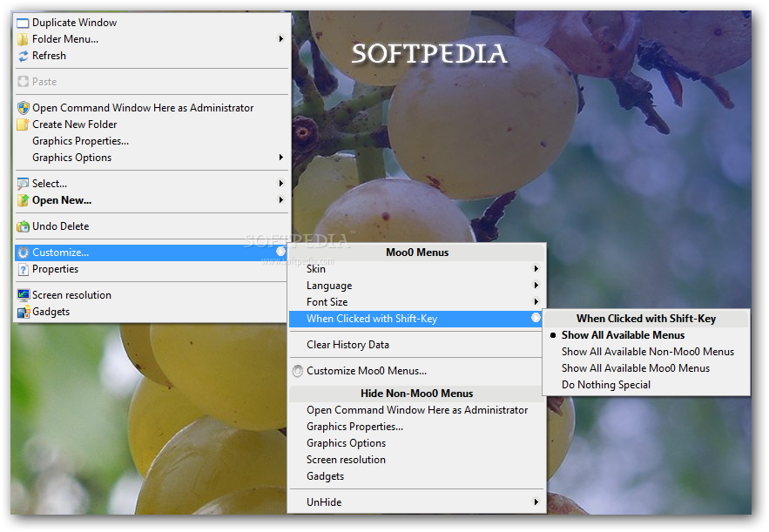The image size is (769, 532).
Task: Click the Refresh arrows icon
Action: pos(23,56)
